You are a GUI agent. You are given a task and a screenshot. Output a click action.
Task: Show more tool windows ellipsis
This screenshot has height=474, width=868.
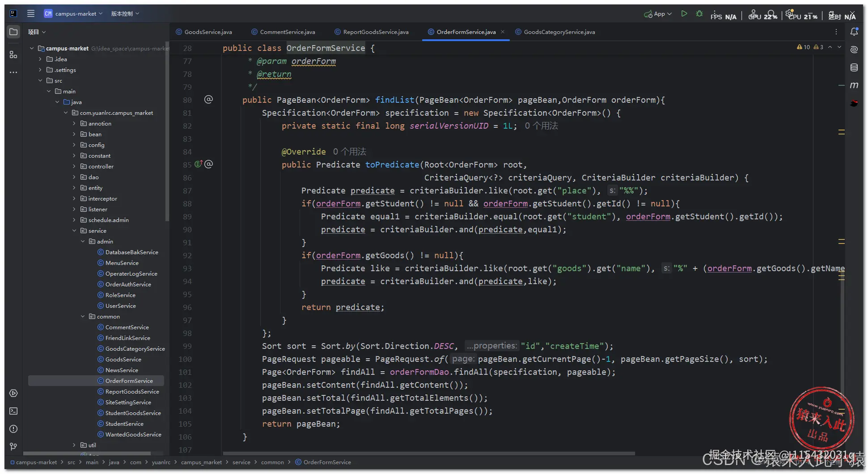click(13, 72)
